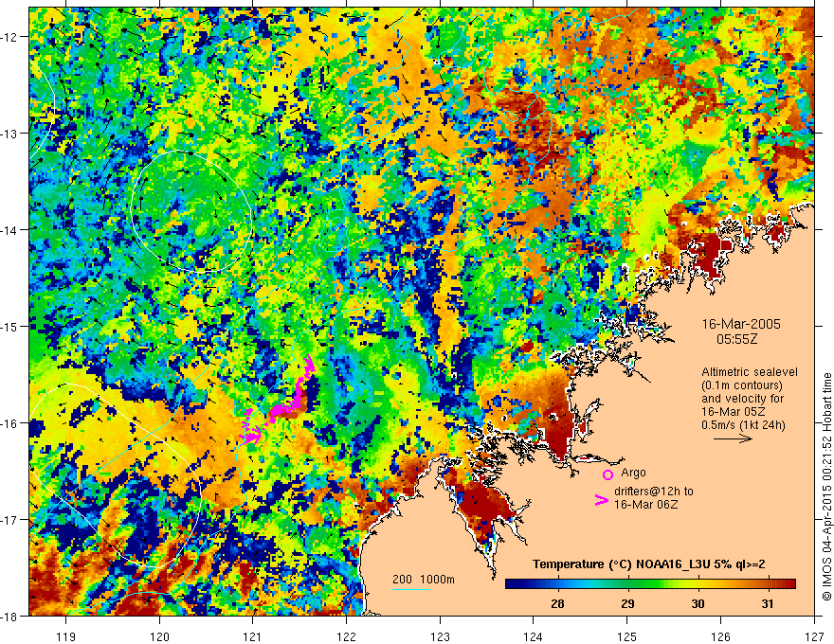The image size is (834, 644).
Task: Click longitude axis label '126'
Action: coord(720,636)
